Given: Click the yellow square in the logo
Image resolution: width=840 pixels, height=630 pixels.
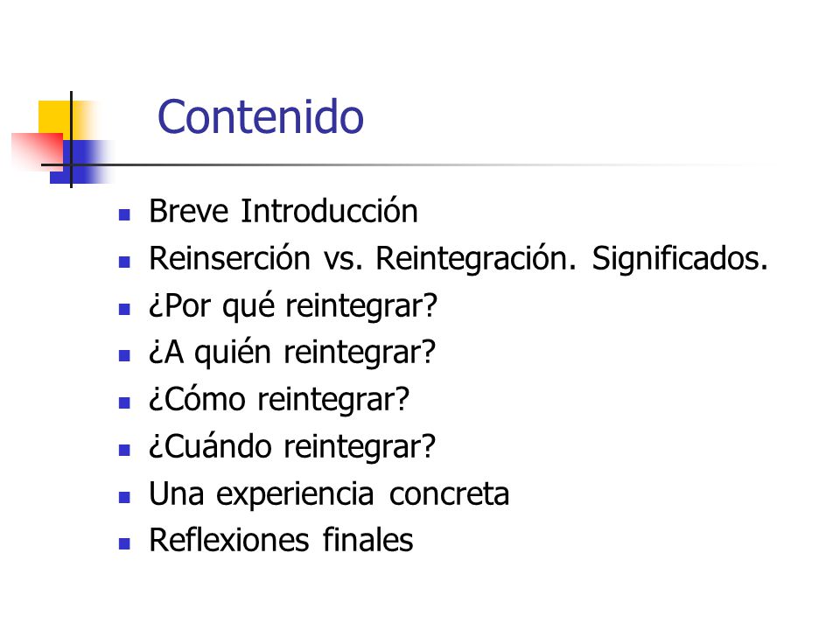Looking at the screenshot, I should pos(54,118).
